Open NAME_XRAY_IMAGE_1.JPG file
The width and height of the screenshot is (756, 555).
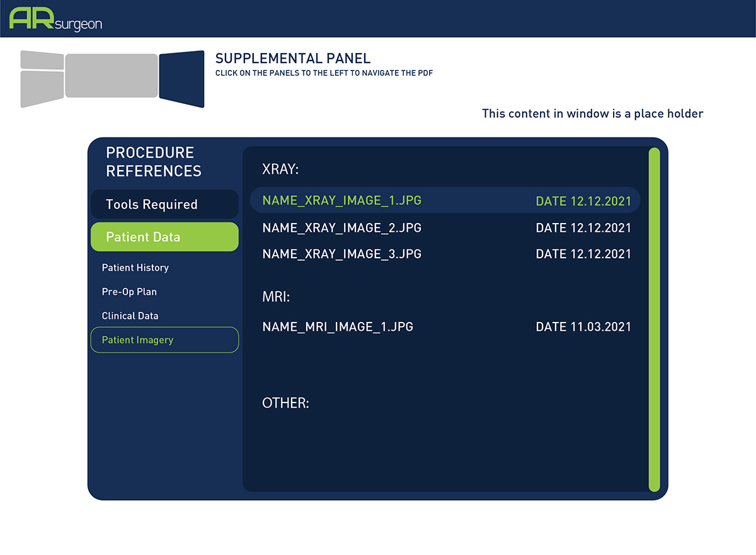pos(342,200)
